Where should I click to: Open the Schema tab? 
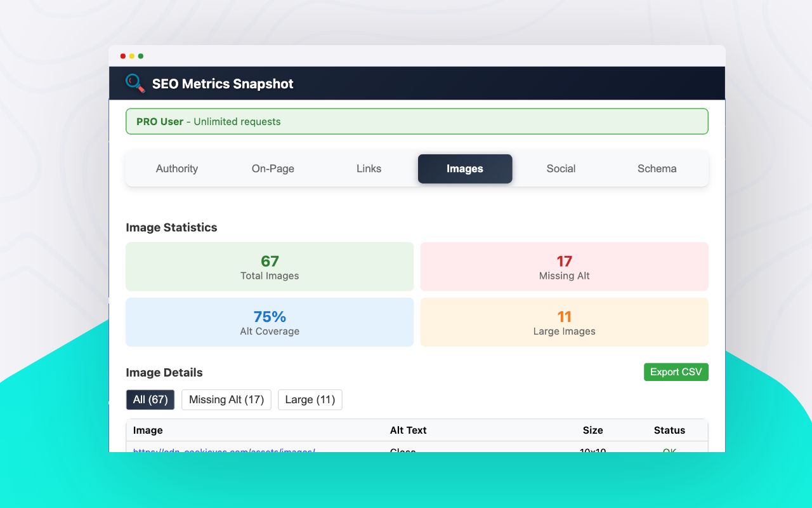(657, 168)
